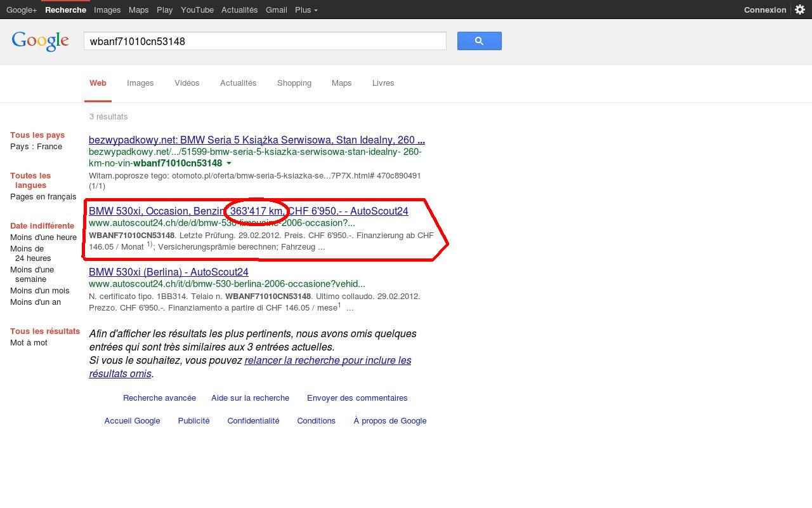Open Publicité footer link

coord(193,421)
